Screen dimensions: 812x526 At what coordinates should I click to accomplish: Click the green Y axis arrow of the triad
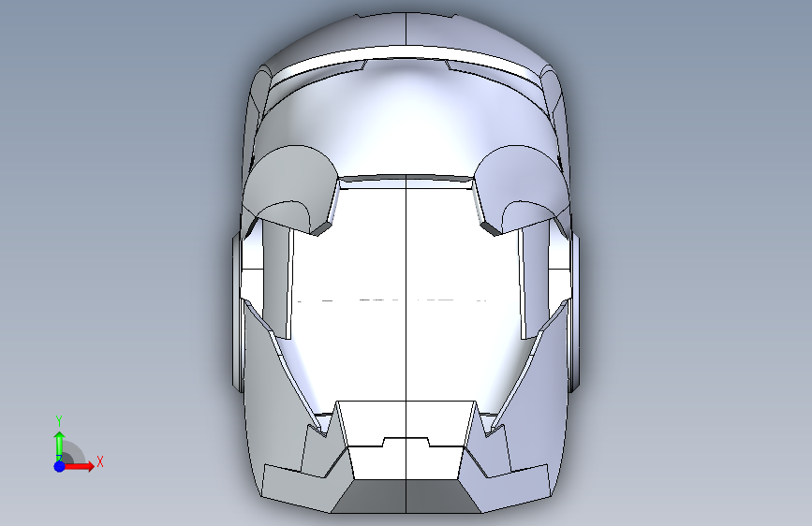pos(60,446)
